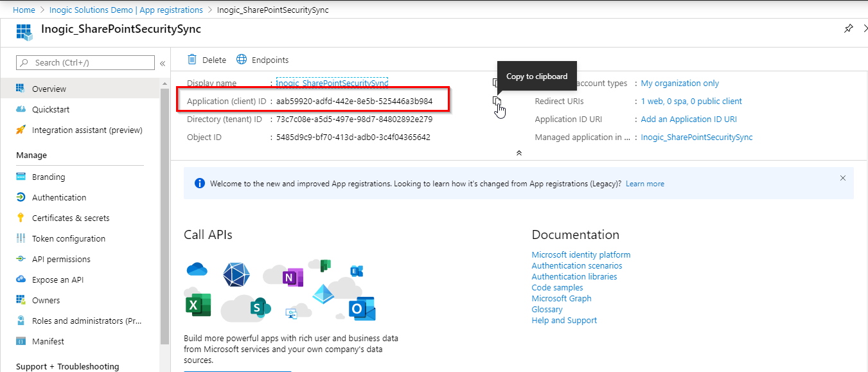868x372 pixels.
Task: Click the Token configuration bars icon
Action: click(21, 238)
